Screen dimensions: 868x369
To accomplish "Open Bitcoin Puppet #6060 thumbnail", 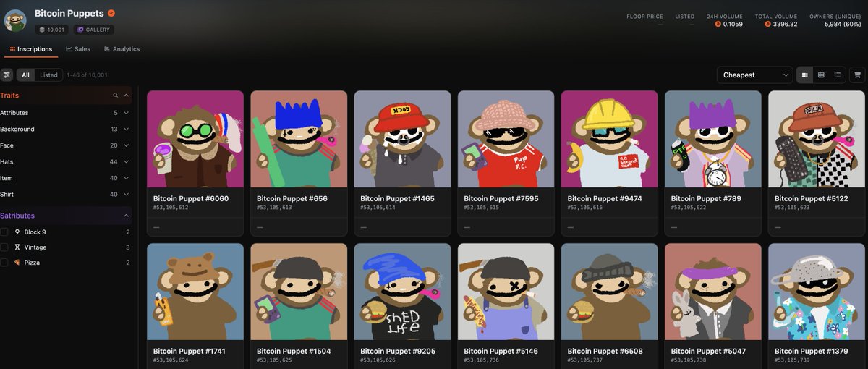I will (195, 139).
